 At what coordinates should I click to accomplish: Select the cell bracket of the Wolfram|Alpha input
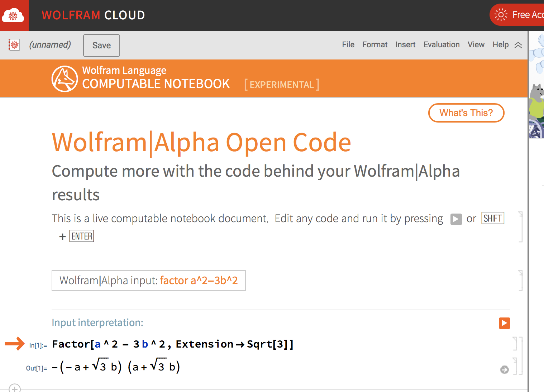(521, 281)
